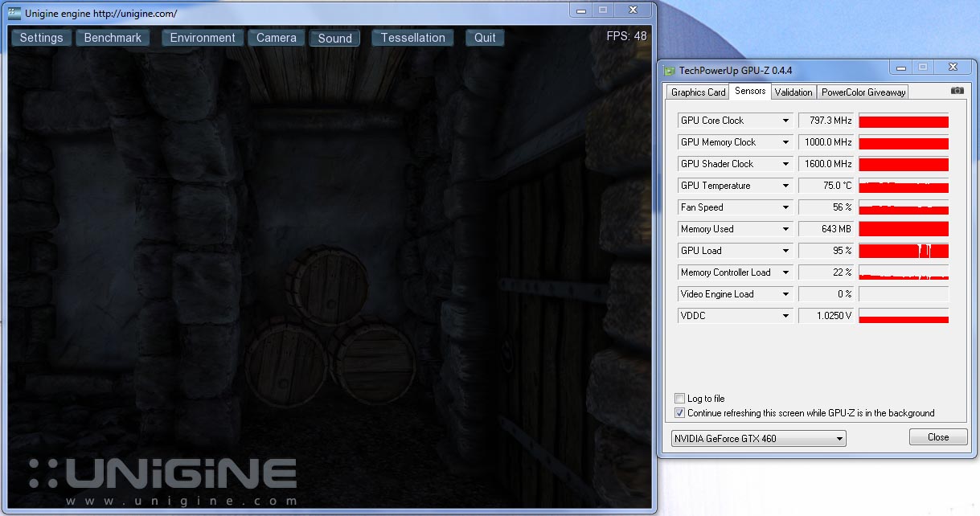The width and height of the screenshot is (980, 516).
Task: Open the Environment menu in Unigine
Action: click(203, 38)
